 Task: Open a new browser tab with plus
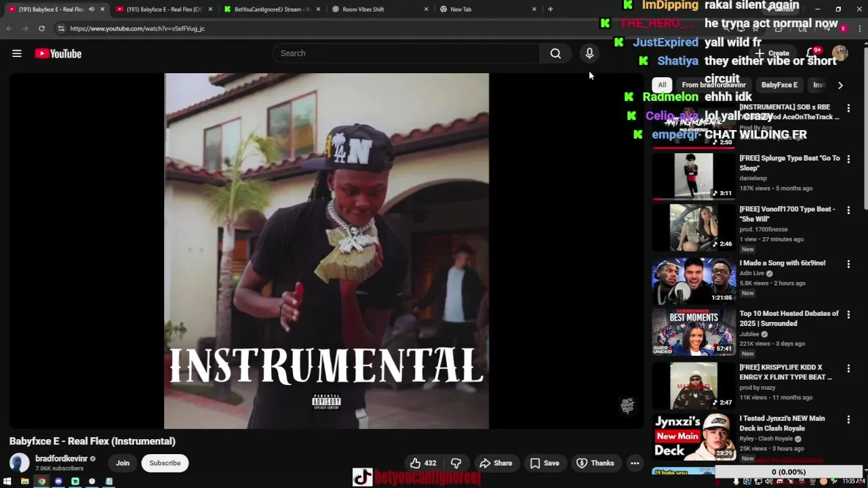550,9
